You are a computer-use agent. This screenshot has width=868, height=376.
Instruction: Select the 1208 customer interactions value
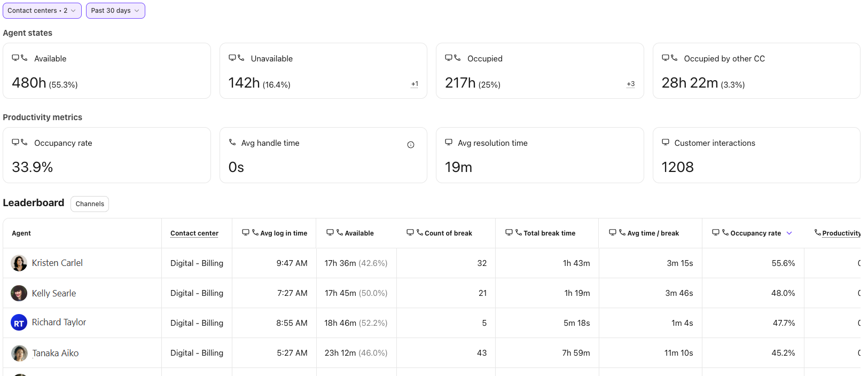pyautogui.click(x=678, y=167)
